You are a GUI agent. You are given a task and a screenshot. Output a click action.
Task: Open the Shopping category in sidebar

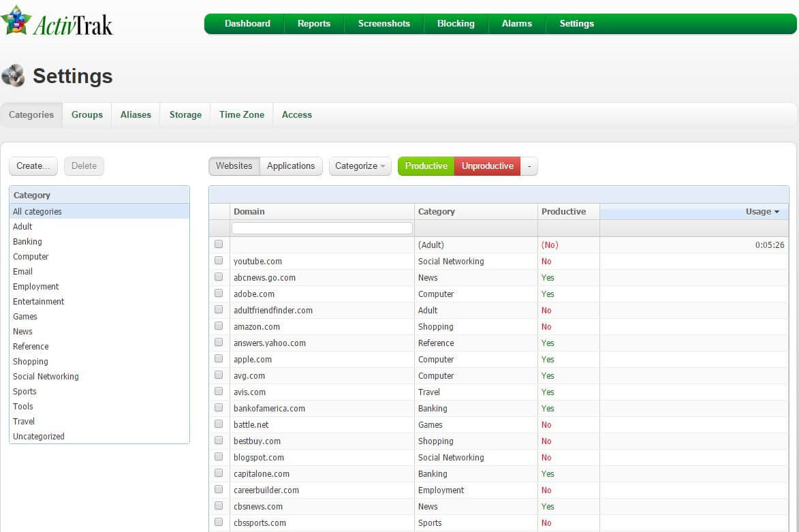[x=99, y=361]
